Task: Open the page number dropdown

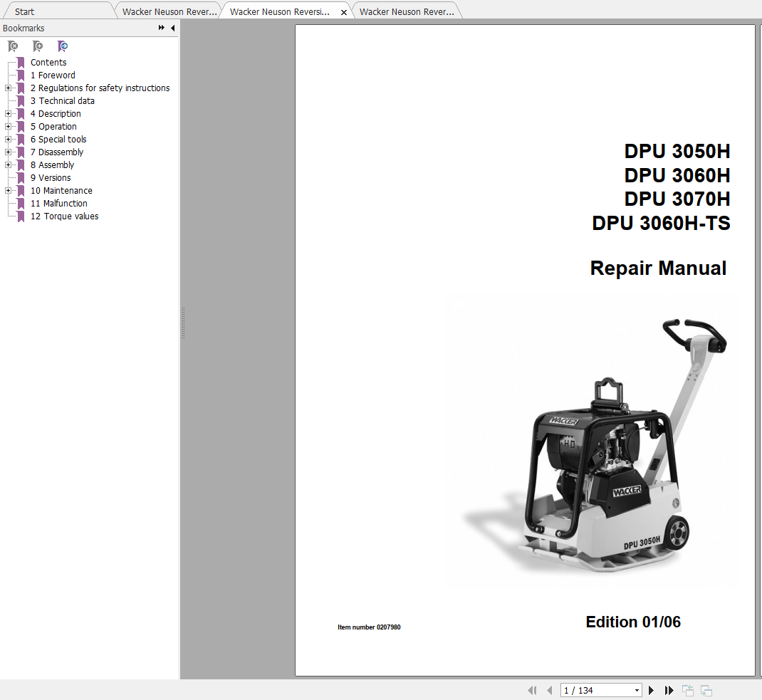Action: (637, 690)
